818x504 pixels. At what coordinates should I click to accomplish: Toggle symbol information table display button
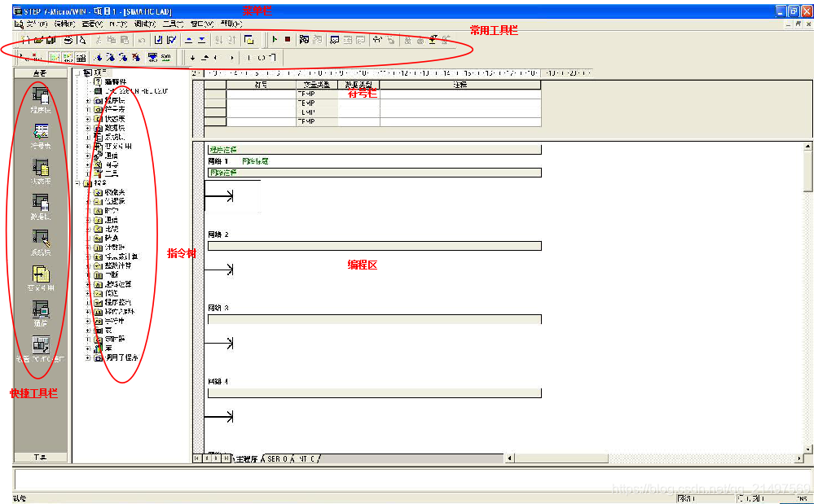pyautogui.click(x=81, y=58)
